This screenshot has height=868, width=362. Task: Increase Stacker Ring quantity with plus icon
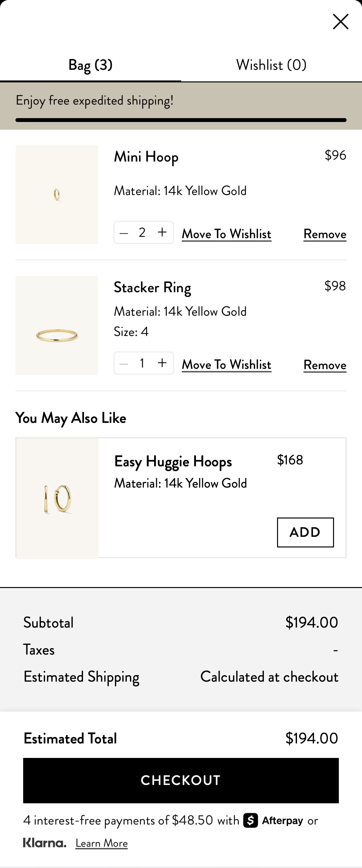click(x=162, y=363)
